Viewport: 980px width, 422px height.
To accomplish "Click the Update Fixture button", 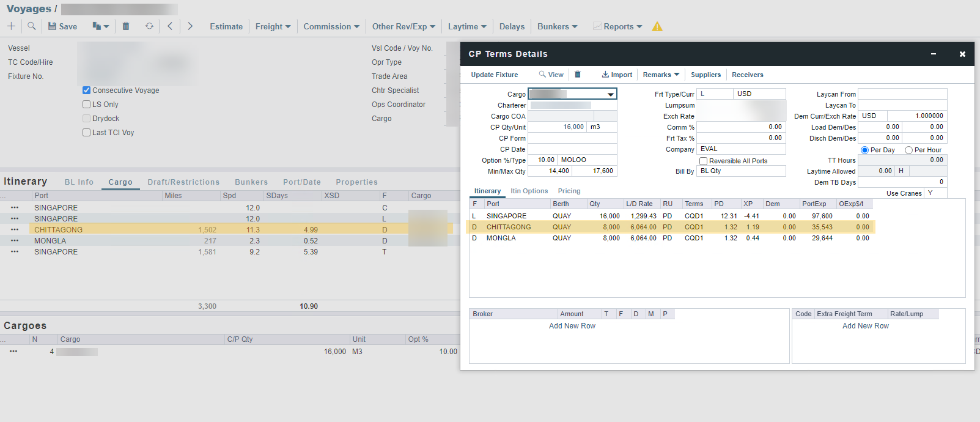I will (x=494, y=75).
